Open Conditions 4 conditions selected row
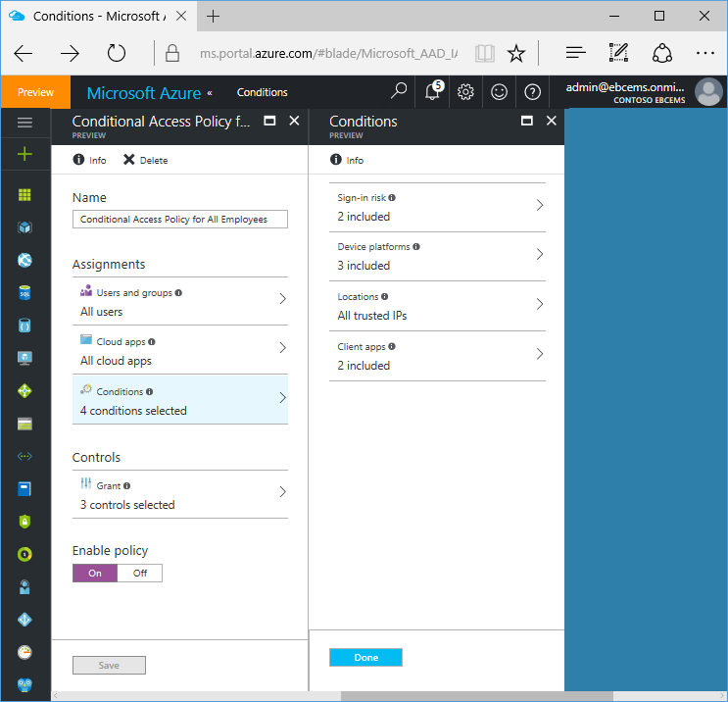This screenshot has width=728, height=702. [180, 400]
